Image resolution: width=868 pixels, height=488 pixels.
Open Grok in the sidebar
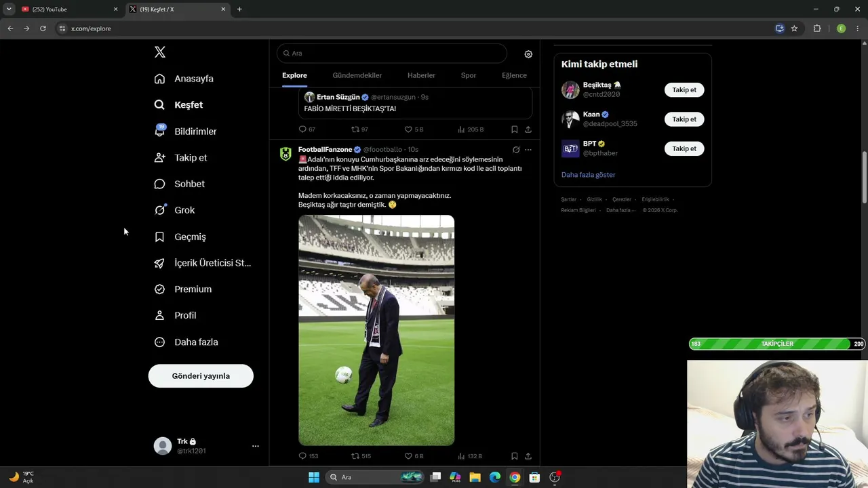click(174, 210)
